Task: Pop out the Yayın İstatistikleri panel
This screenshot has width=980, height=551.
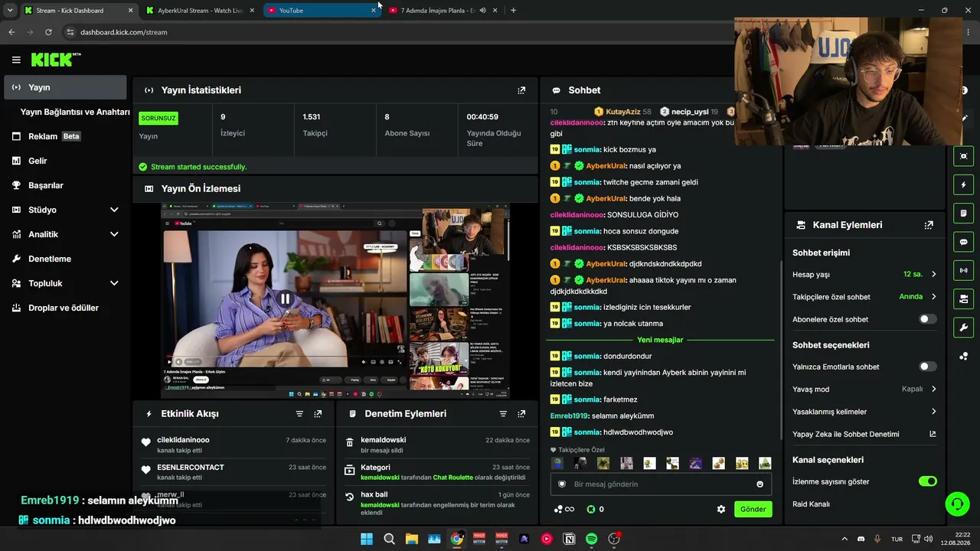Action: [521, 90]
